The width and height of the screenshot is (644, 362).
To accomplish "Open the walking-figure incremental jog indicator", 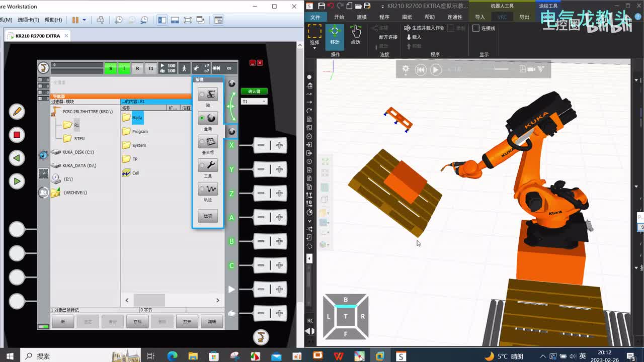I will pyautogui.click(x=185, y=68).
